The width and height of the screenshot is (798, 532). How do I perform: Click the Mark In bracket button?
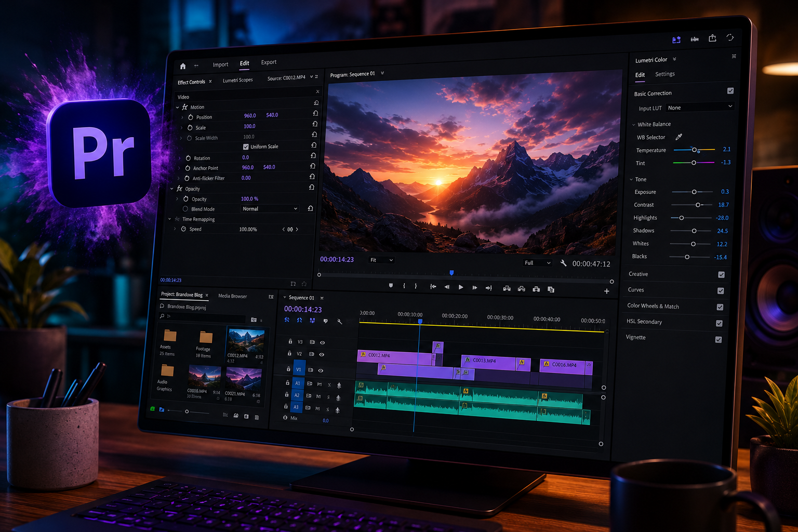(x=404, y=286)
